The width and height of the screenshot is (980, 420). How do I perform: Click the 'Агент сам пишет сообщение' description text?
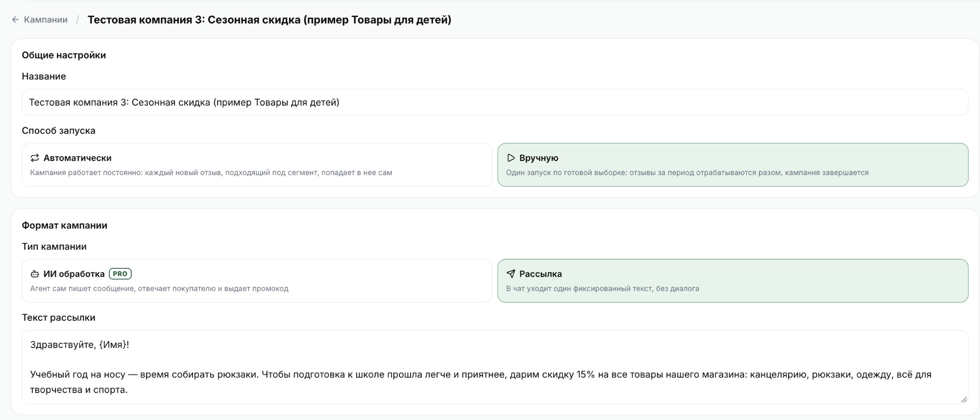(x=159, y=288)
